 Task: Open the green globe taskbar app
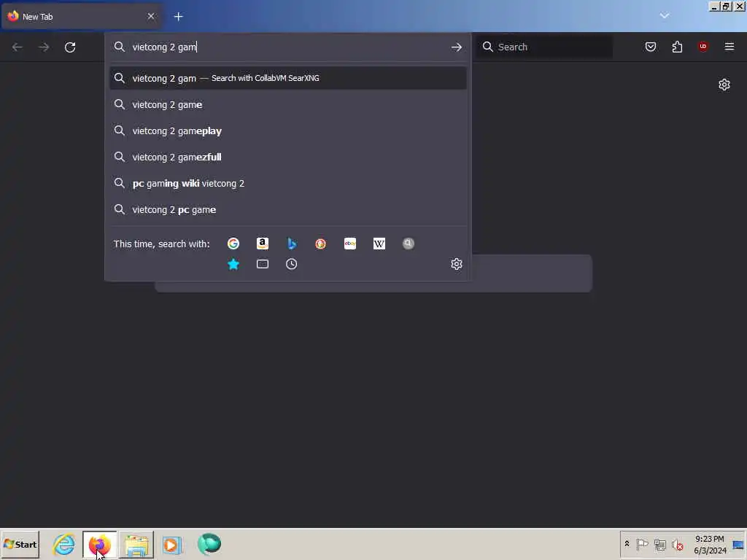click(209, 544)
